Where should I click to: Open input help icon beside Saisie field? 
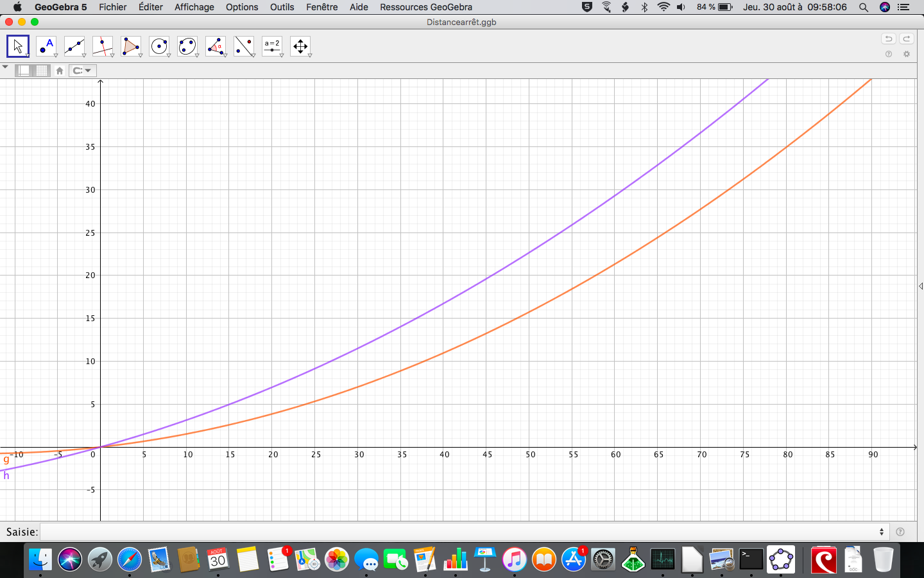tap(900, 532)
